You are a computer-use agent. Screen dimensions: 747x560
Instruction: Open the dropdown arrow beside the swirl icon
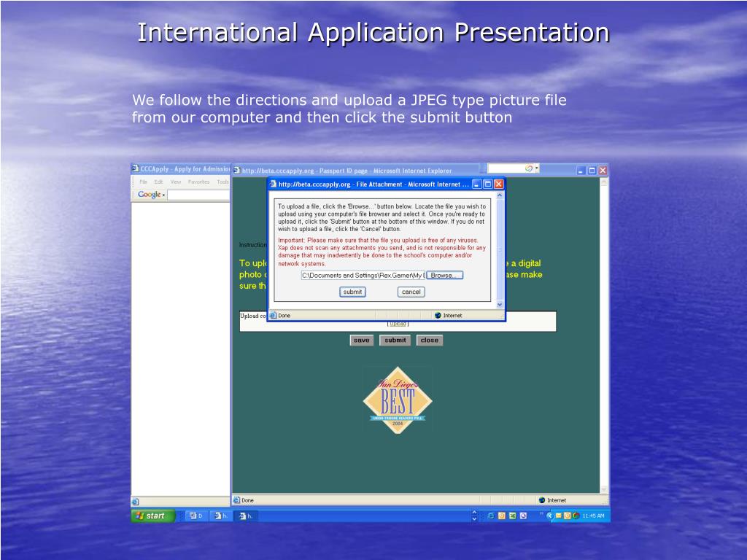537,168
